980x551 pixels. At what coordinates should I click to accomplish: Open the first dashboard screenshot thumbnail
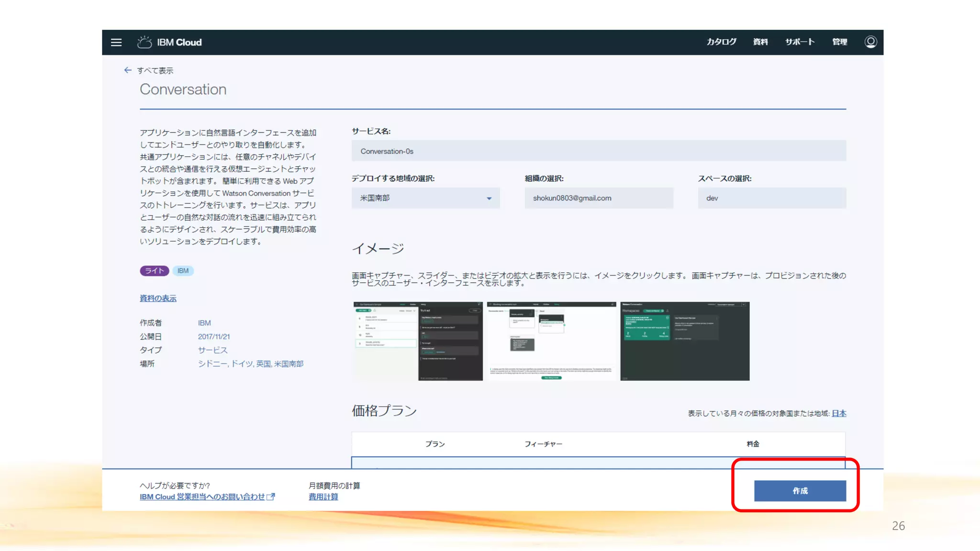(418, 341)
